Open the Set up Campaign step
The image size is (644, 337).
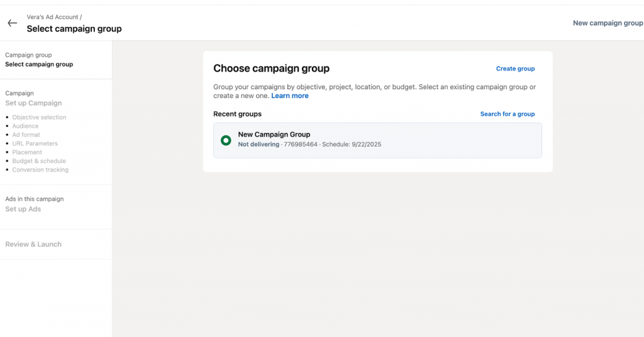33,103
